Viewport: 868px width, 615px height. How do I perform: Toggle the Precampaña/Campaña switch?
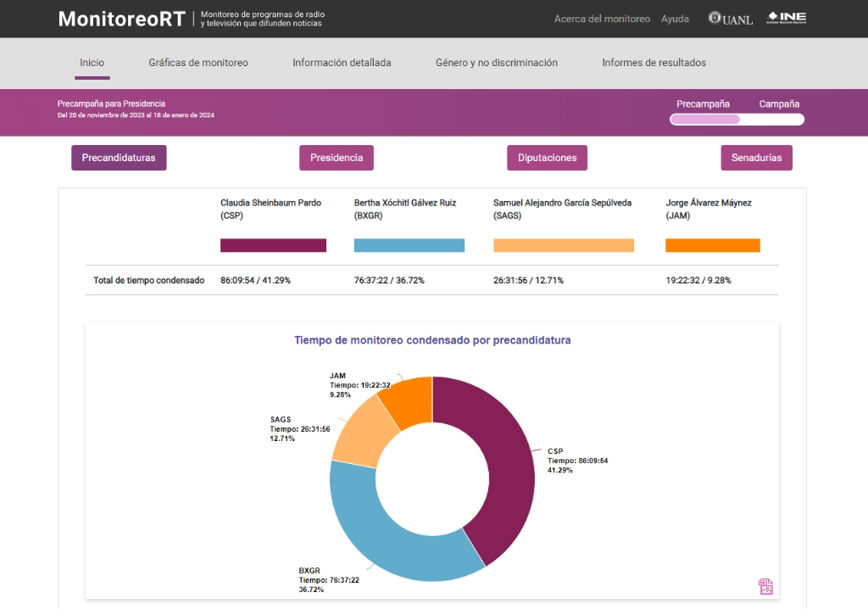737,120
